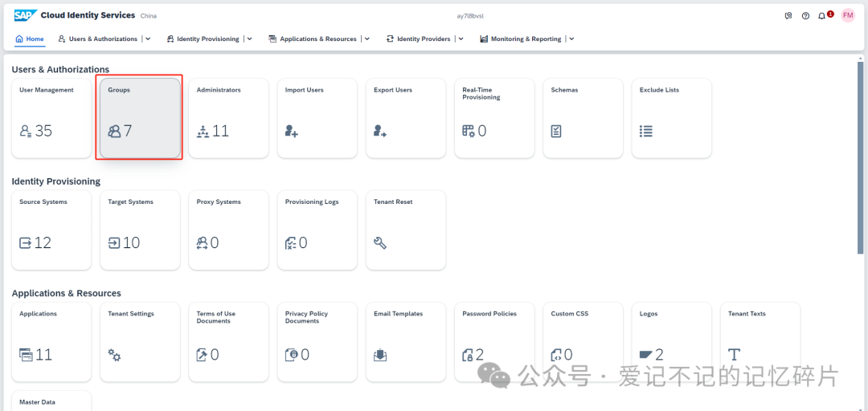The width and height of the screenshot is (868, 411).
Task: Click the count 35 on User Management
Action: click(43, 131)
